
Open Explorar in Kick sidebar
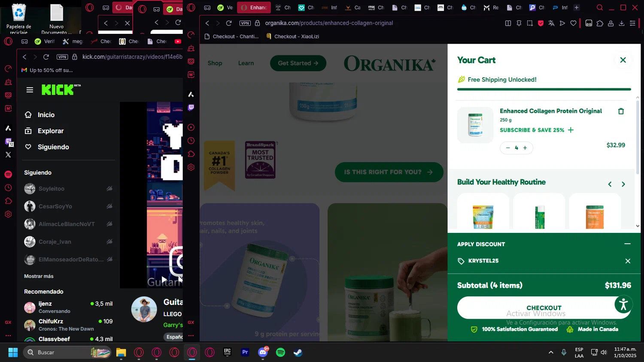(44, 131)
